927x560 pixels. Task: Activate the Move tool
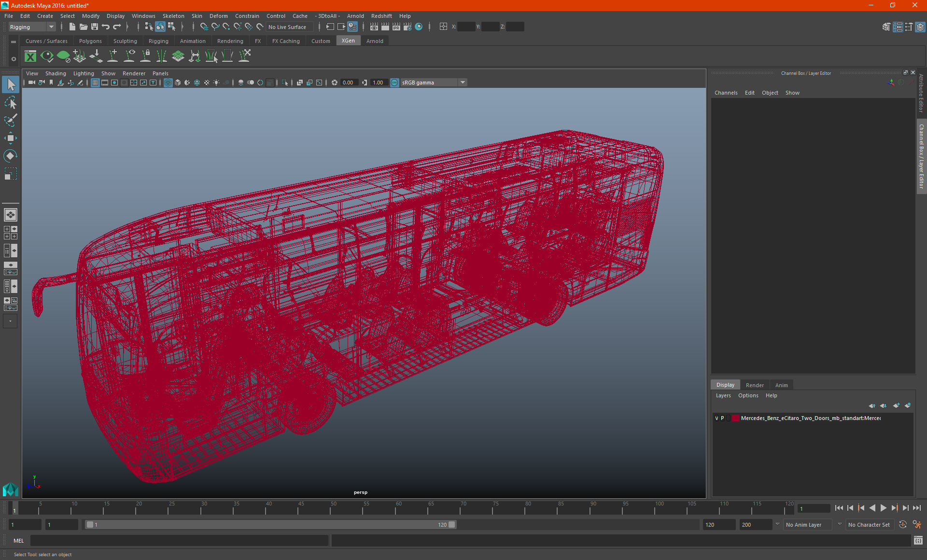pos(10,138)
